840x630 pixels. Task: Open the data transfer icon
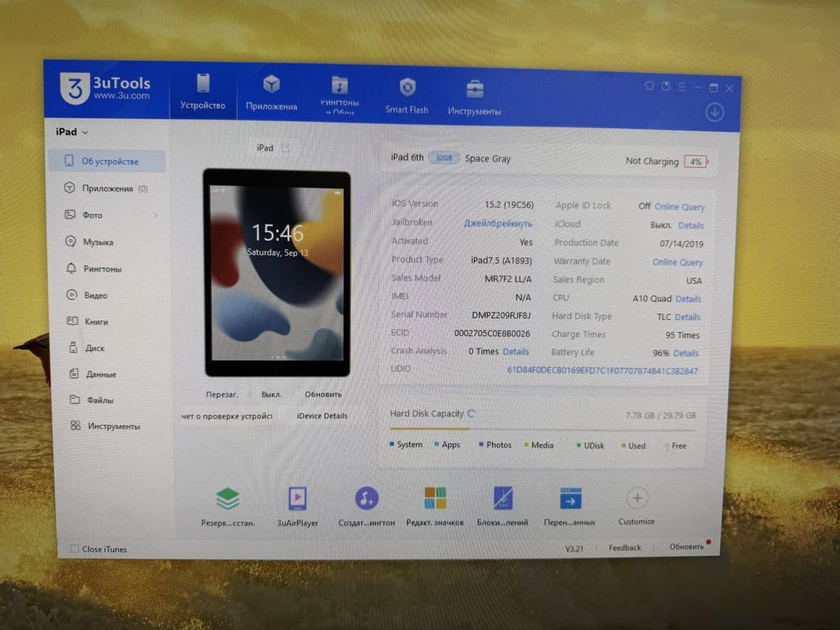tap(570, 498)
